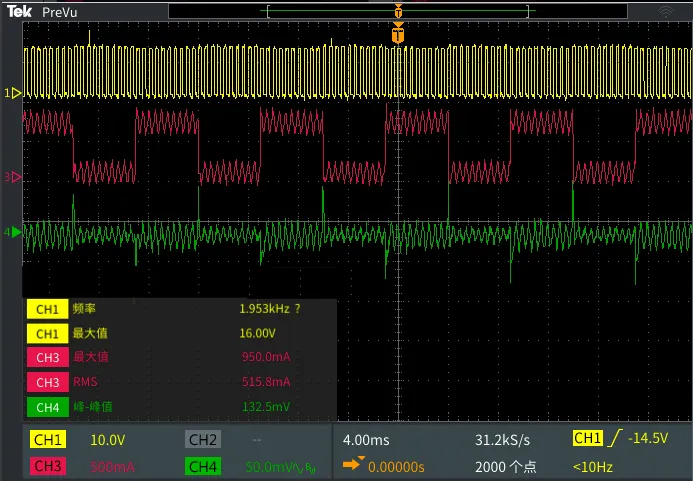
Task: Click the 132.5mV peak-to-peak value
Action: click(x=266, y=406)
